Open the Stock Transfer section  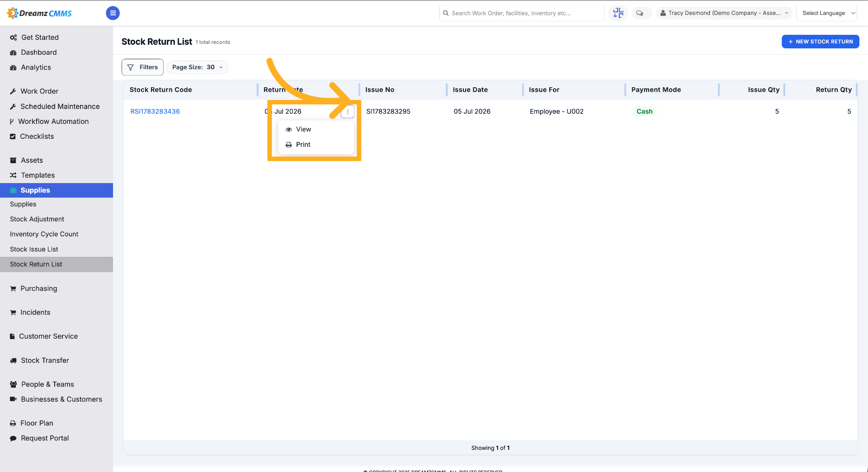pyautogui.click(x=45, y=360)
